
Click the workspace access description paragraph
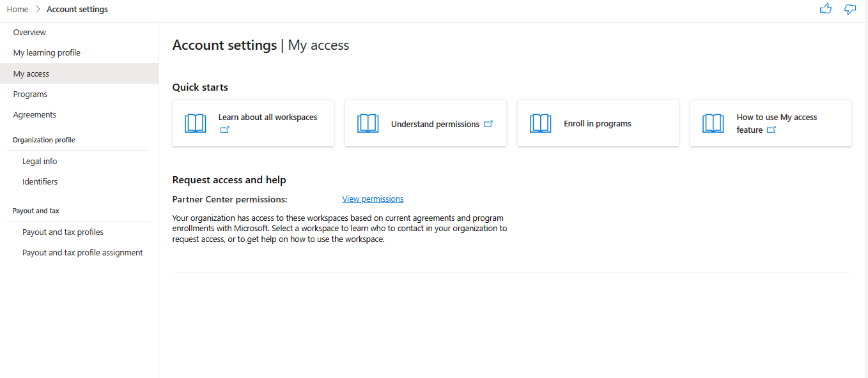(x=340, y=229)
